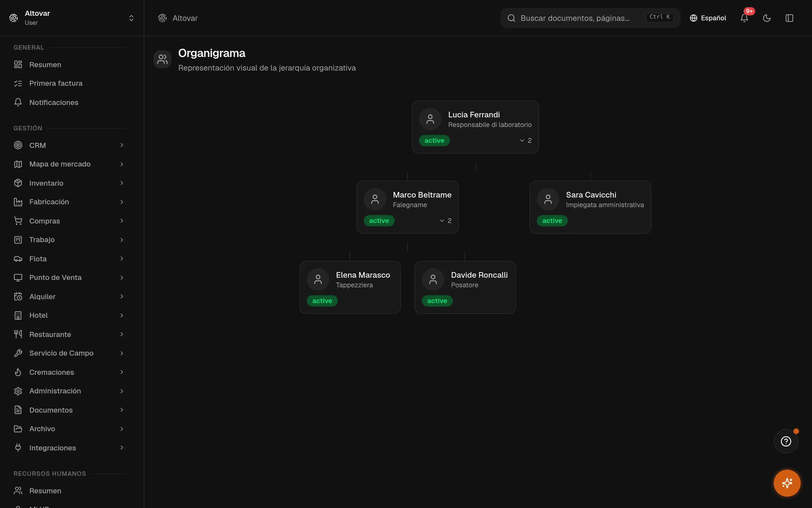Select the Sara Cavicchi avatar
The image size is (812, 508).
pyautogui.click(x=548, y=199)
